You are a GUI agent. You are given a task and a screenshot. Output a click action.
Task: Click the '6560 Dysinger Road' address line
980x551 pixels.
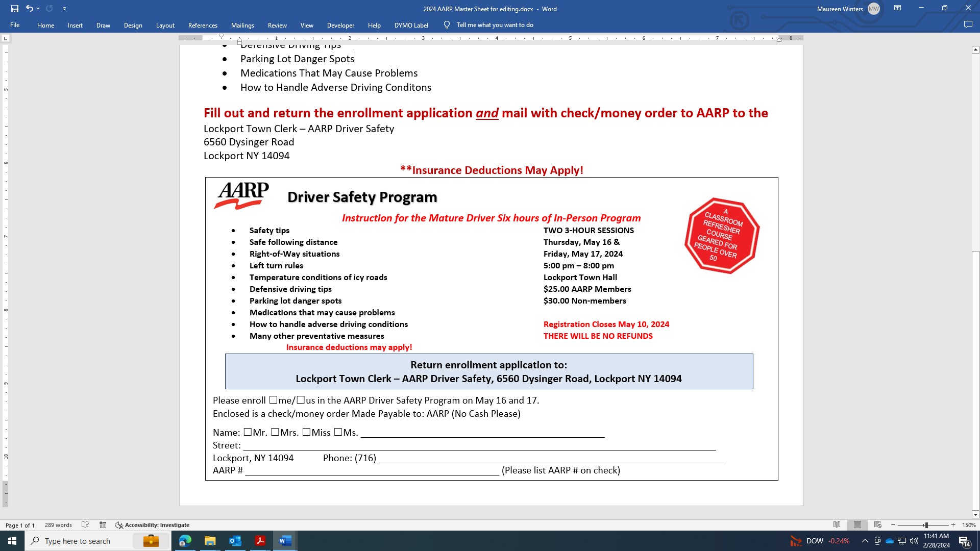[249, 142]
